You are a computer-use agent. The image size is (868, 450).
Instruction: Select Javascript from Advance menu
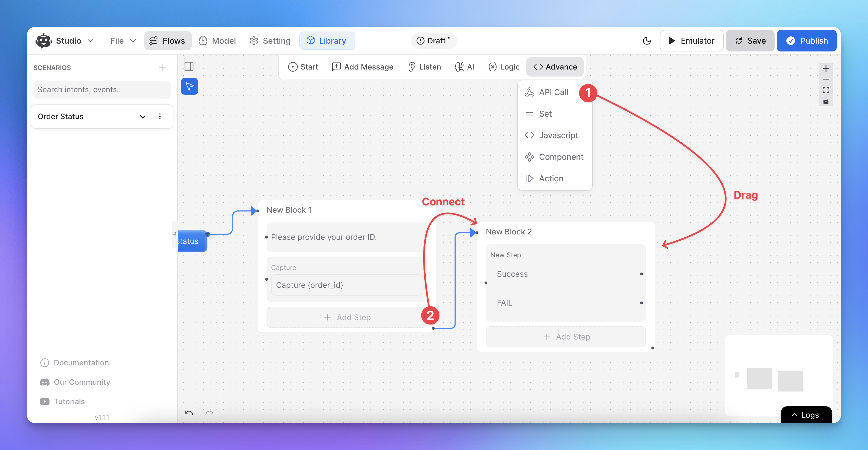[551, 135]
